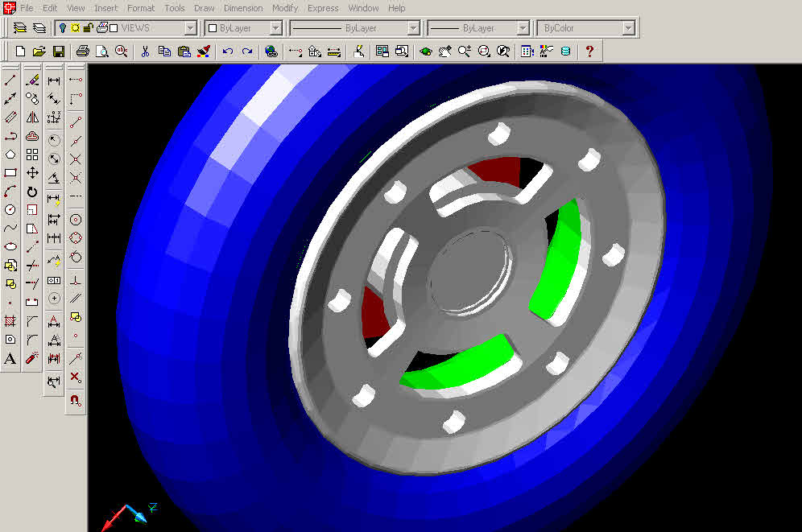Select the Snap None icon

[x=76, y=377]
